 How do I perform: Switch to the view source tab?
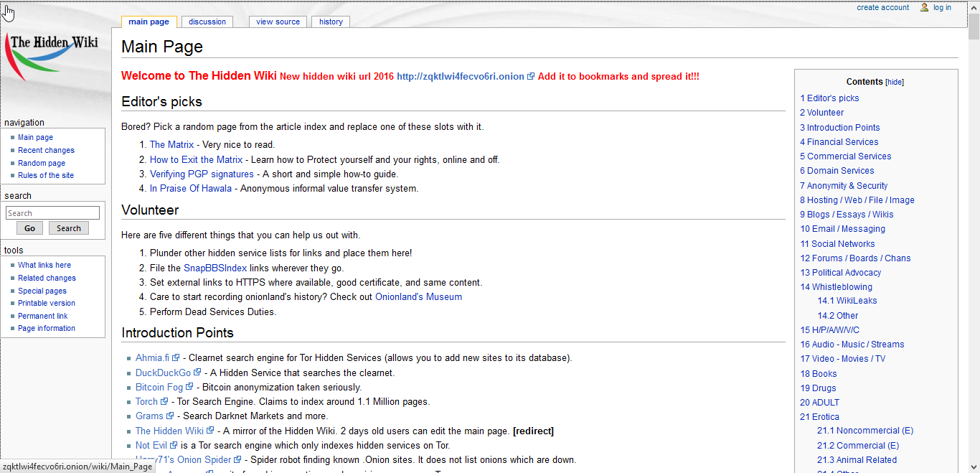coord(278,22)
